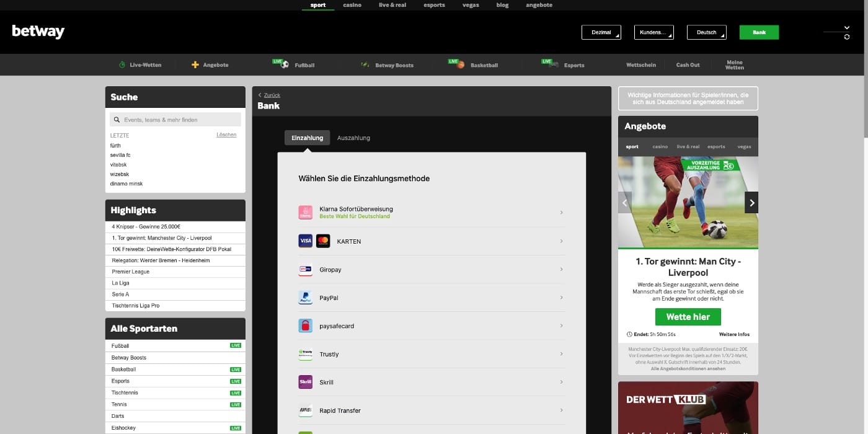The width and height of the screenshot is (868, 434).
Task: Click the Trustly icon
Action: point(305,354)
